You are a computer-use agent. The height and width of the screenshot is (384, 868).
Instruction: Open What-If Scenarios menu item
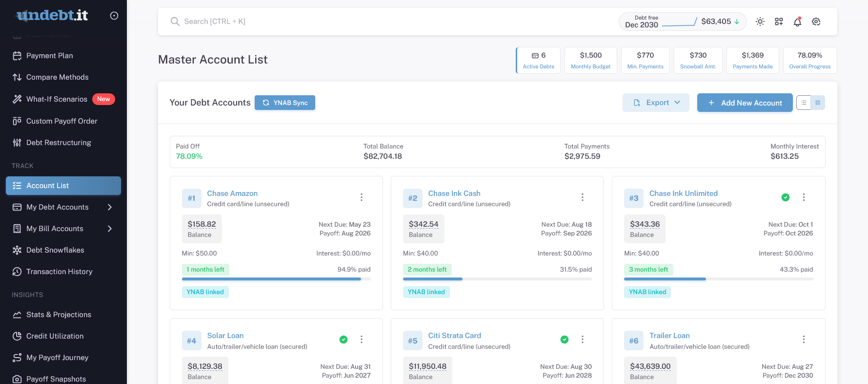pyautogui.click(x=63, y=99)
